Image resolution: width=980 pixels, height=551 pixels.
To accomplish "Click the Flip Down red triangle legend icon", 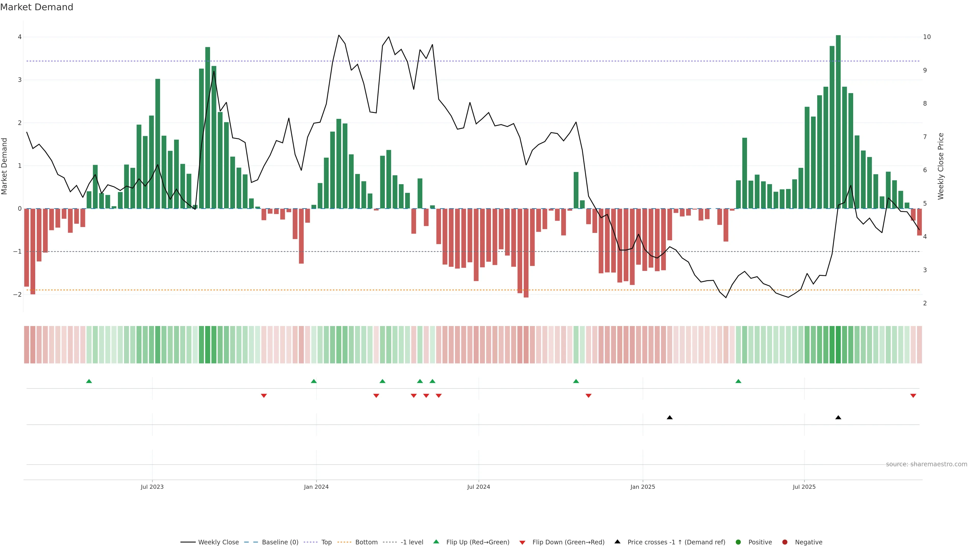I will (522, 542).
